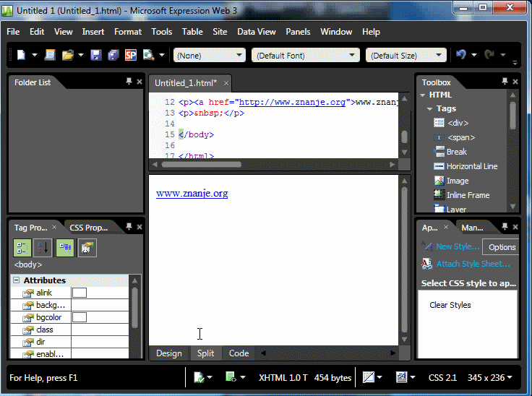Switch to the Code view tab
This screenshot has width=532, height=396.
pos(239,353)
